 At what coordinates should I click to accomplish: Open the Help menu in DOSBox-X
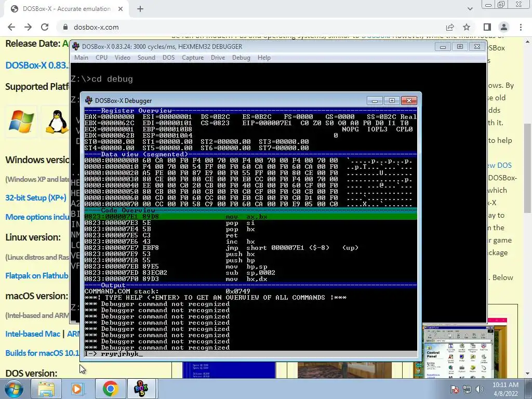point(264,58)
